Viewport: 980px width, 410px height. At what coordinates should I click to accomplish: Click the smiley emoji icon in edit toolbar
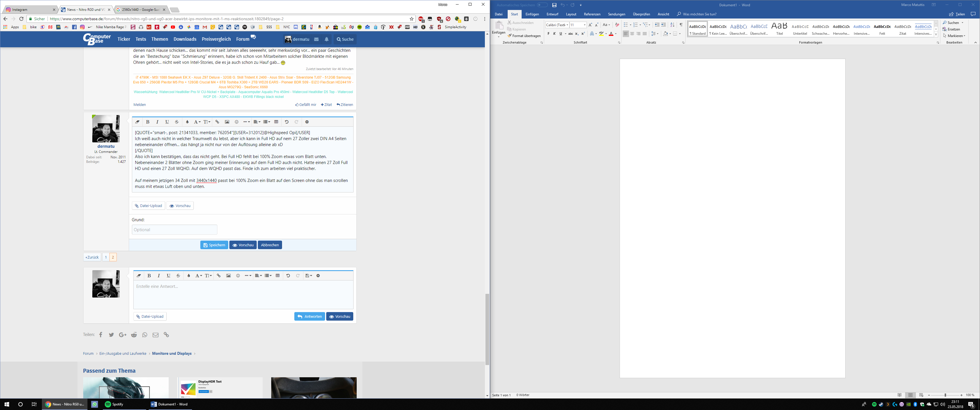point(237,122)
